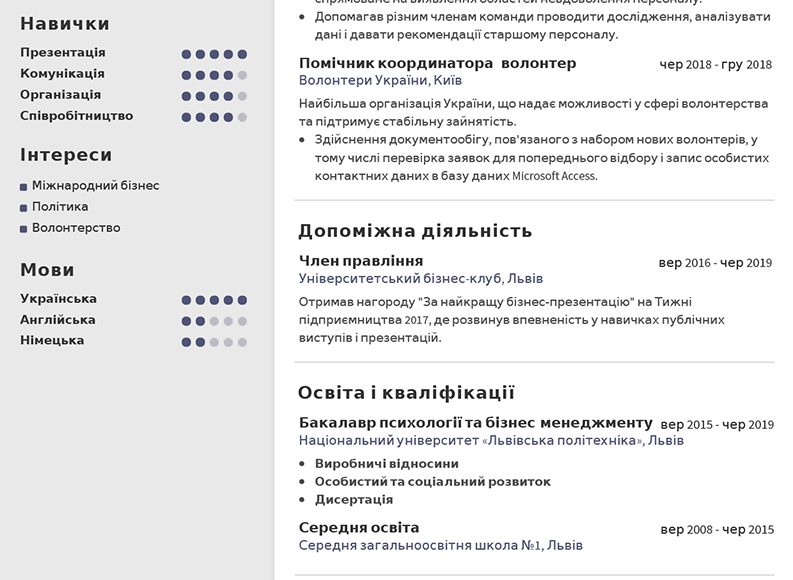Screen dimensions: 793x580
Task: Click the Навички section heading
Action: tap(65, 24)
